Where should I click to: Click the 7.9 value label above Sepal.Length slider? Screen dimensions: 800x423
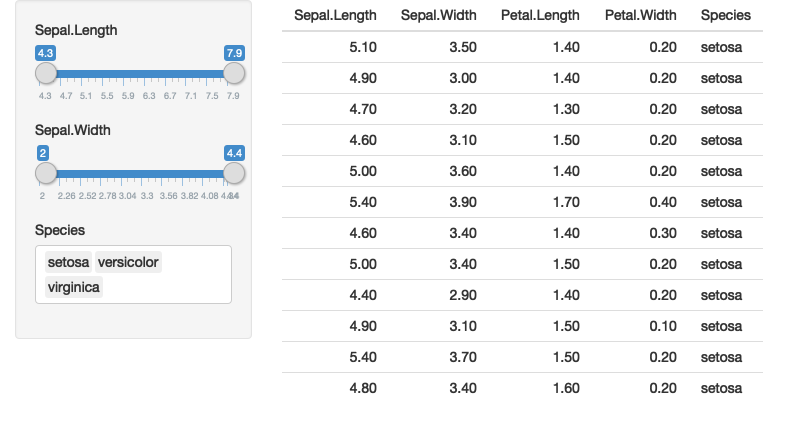pyautogui.click(x=235, y=52)
